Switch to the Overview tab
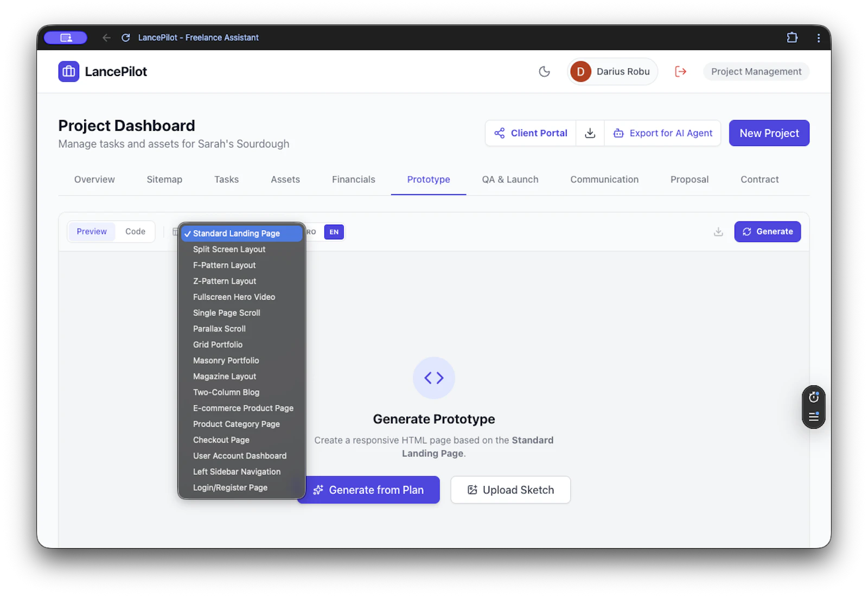 coord(94,180)
